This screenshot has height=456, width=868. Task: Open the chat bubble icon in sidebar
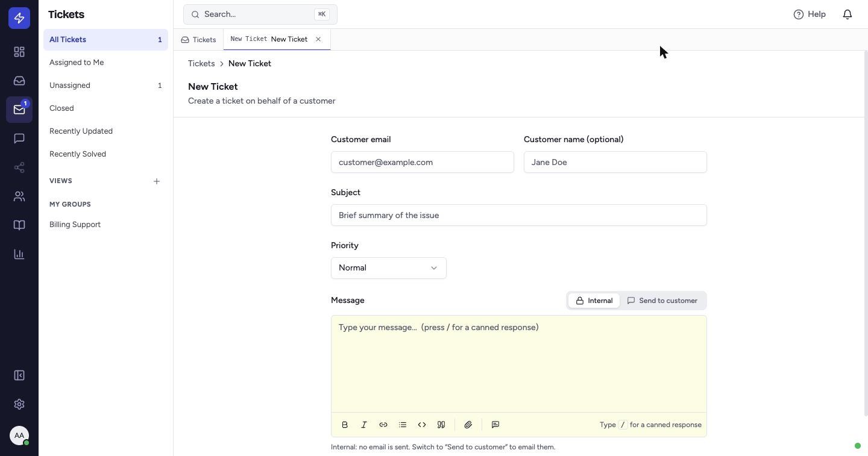point(19,139)
